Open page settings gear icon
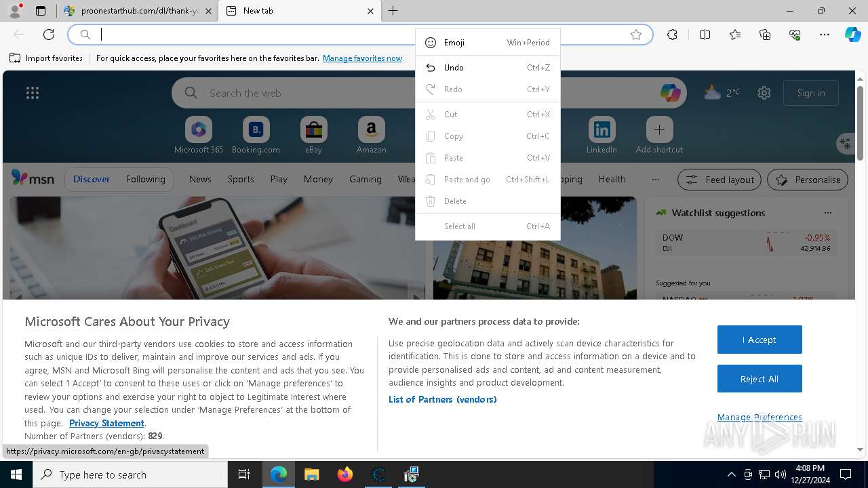The width and height of the screenshot is (868, 488). [764, 93]
